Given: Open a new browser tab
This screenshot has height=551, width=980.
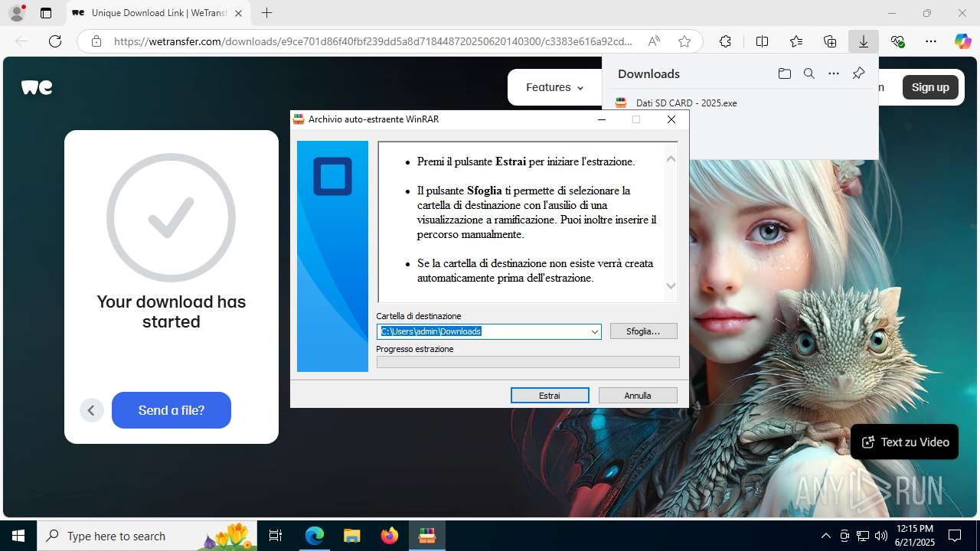Looking at the screenshot, I should [x=266, y=13].
